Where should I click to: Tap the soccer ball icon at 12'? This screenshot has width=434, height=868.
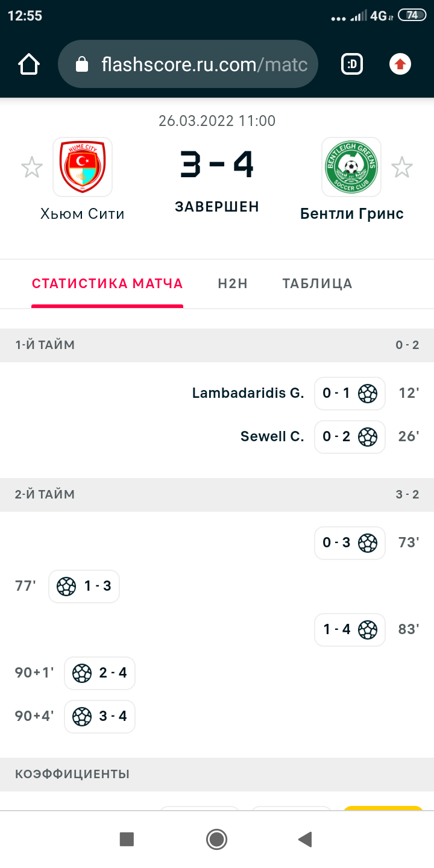click(x=368, y=394)
